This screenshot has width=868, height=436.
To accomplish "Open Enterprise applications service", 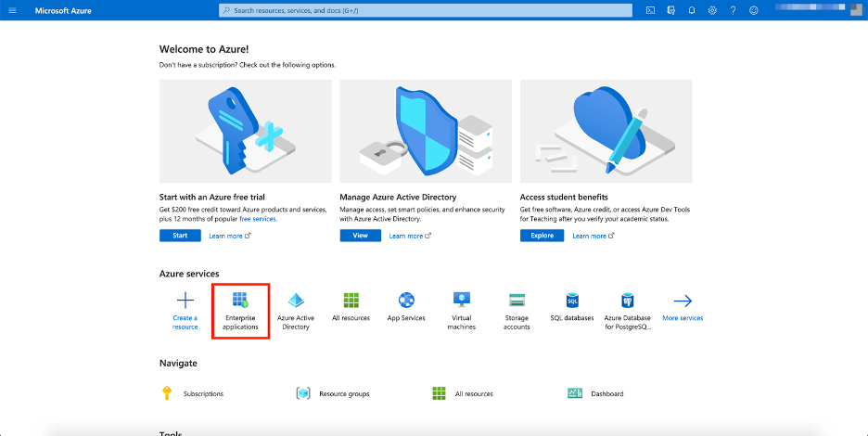I will (240, 311).
